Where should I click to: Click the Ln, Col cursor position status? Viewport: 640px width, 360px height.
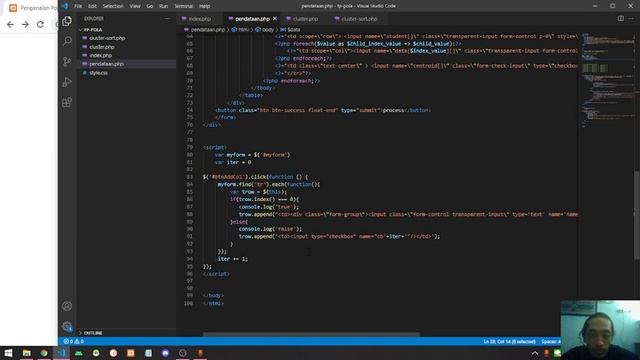tap(509, 341)
